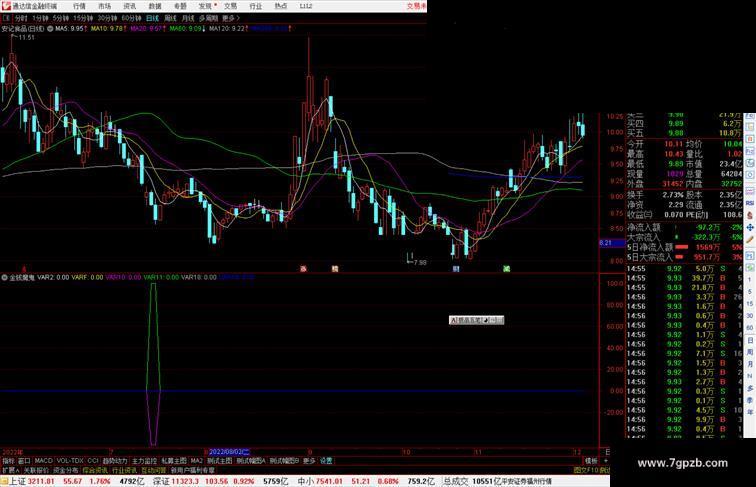Screen dimensions: 756x487
Task: Select the CCI indicator tab
Action: coord(93,461)
